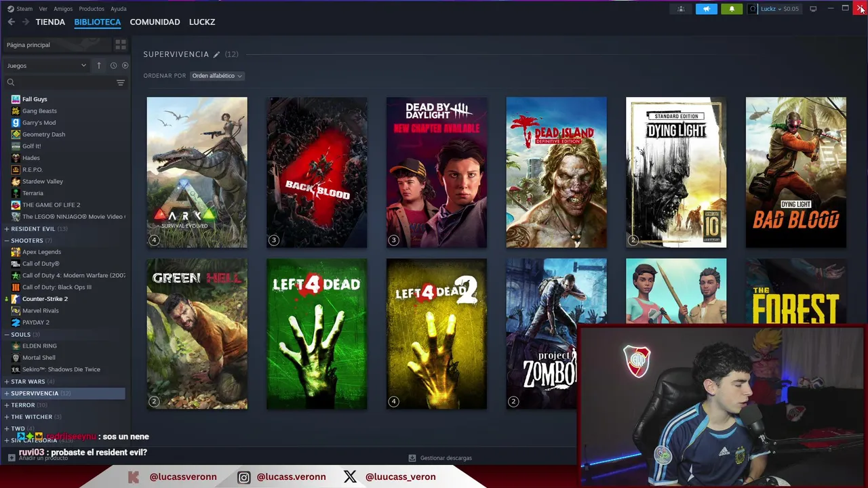The image size is (868, 488).
Task: Collapse the SOULS category
Action: pyautogui.click(x=7, y=335)
